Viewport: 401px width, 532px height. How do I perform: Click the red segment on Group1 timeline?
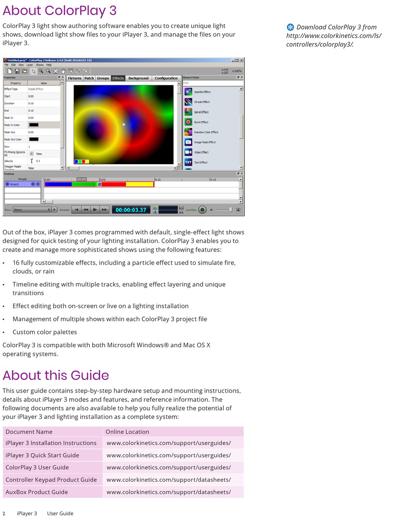click(x=114, y=184)
